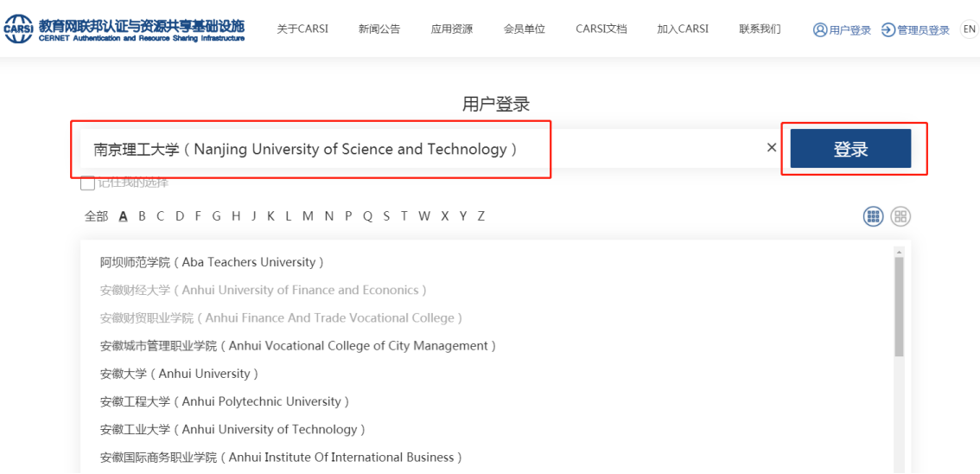Switch to large tile view icon
Image resolution: width=980 pixels, height=474 pixels.
click(900, 216)
